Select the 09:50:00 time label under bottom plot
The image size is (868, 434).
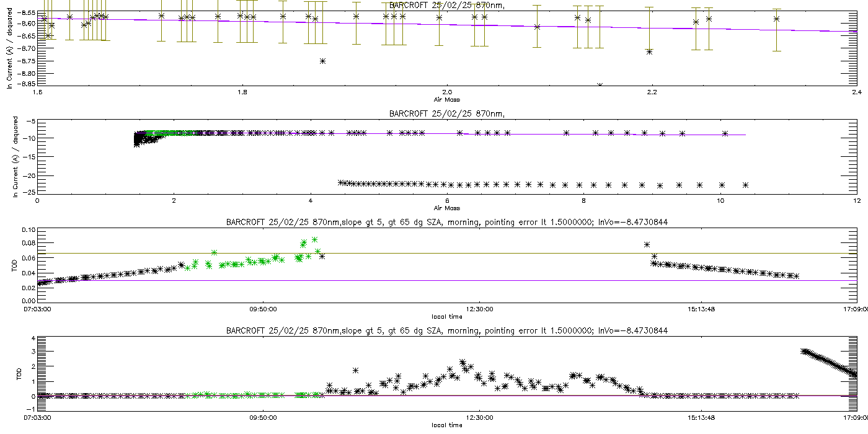263,418
